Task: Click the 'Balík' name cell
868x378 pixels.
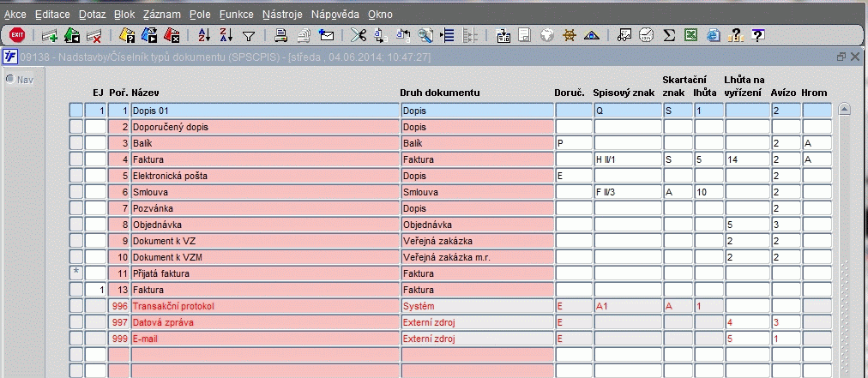Action: tap(265, 143)
